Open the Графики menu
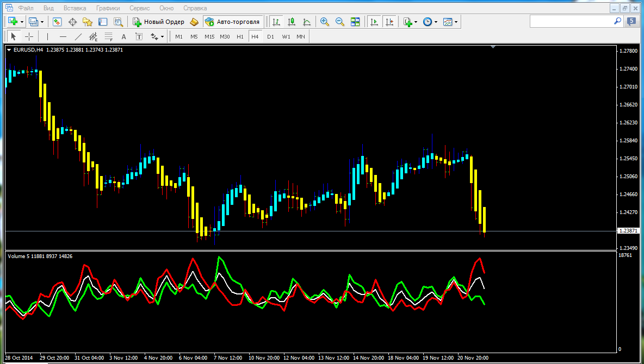This screenshot has height=364, width=644. coord(108,8)
